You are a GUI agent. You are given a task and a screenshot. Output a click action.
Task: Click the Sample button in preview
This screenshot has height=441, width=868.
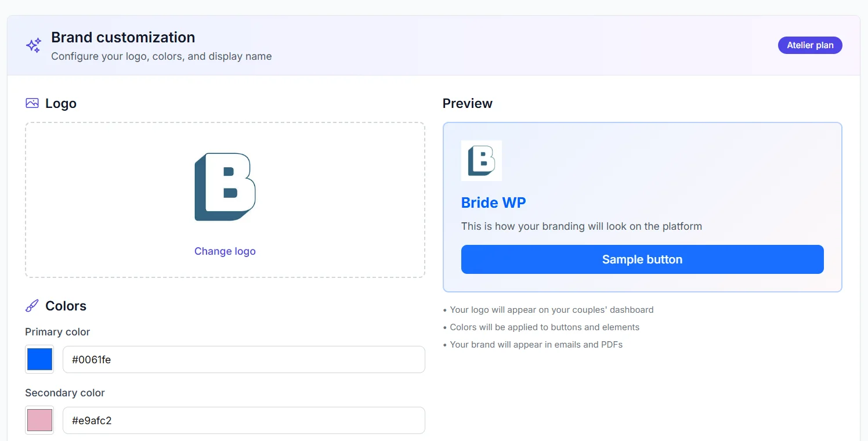tap(642, 259)
